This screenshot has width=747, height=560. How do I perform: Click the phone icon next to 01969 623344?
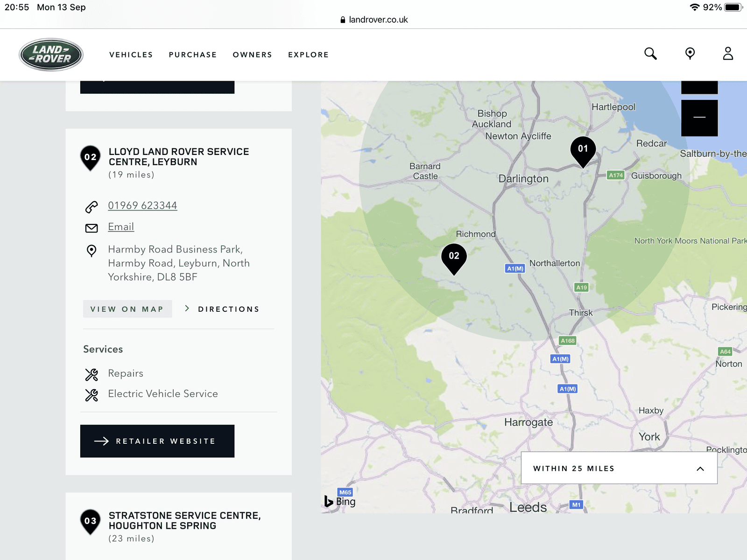click(92, 206)
